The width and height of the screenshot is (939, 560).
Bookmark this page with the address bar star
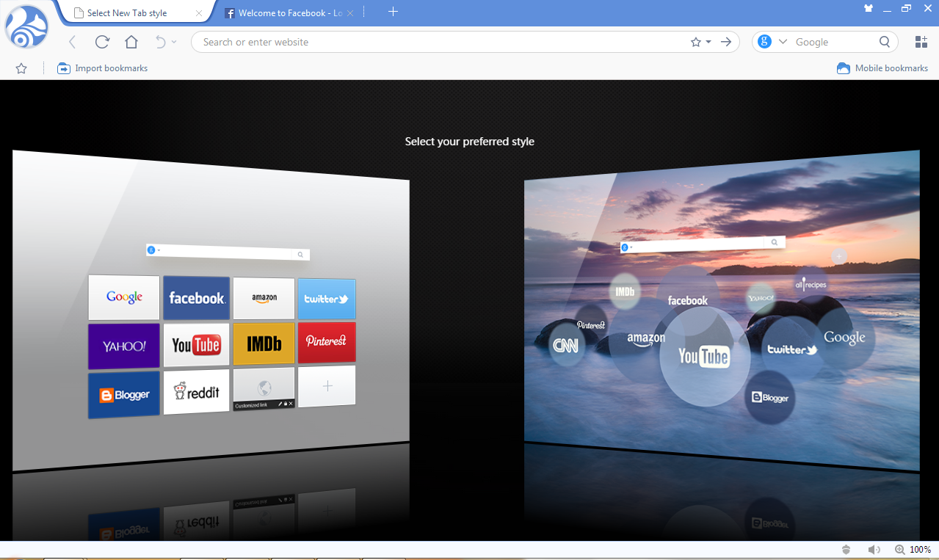click(695, 42)
